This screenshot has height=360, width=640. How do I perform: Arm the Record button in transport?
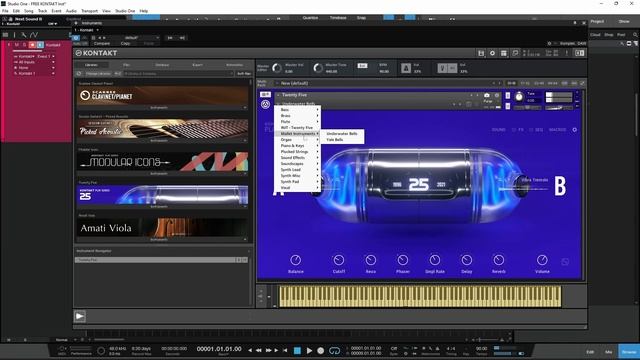(321, 351)
